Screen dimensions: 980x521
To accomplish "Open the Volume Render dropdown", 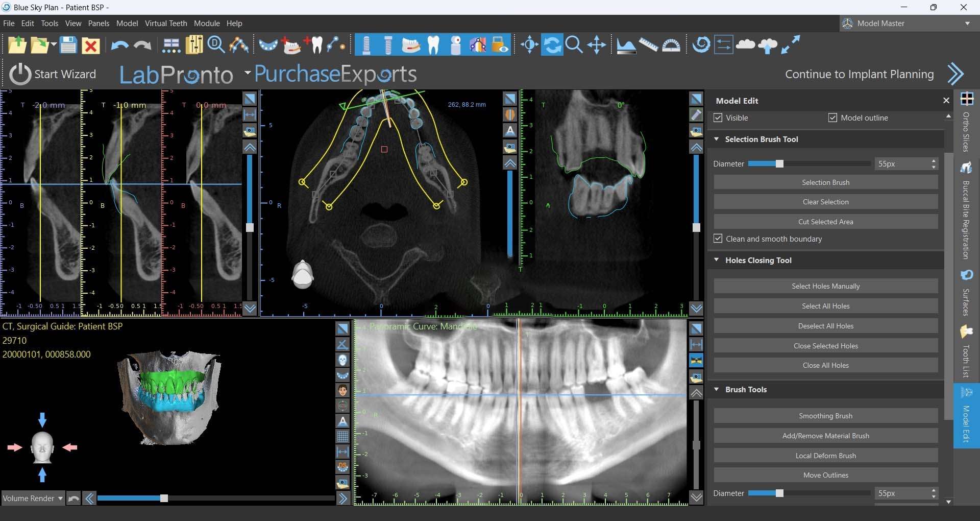I will point(33,499).
